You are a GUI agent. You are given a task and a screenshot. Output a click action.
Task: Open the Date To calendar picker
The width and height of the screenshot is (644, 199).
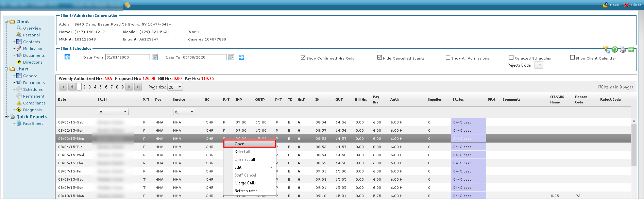tap(231, 57)
